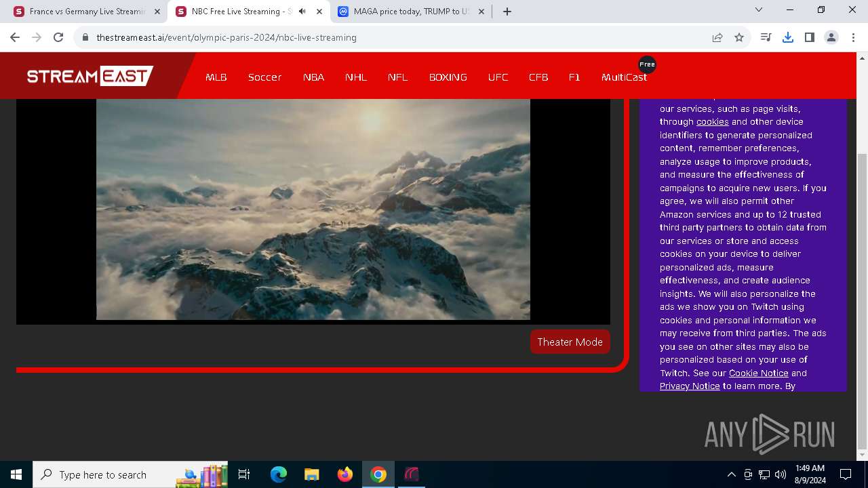
Task: Expand the tab search dropdown
Action: click(759, 9)
